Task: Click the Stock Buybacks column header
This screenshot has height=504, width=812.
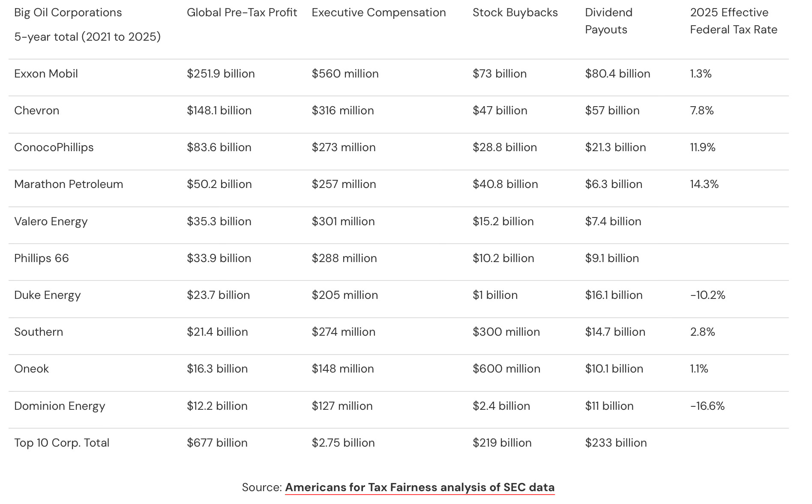Action: [x=515, y=12]
